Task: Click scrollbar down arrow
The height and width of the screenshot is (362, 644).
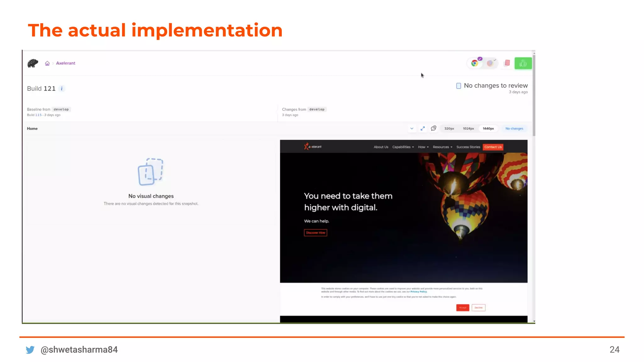Action: coord(534,321)
